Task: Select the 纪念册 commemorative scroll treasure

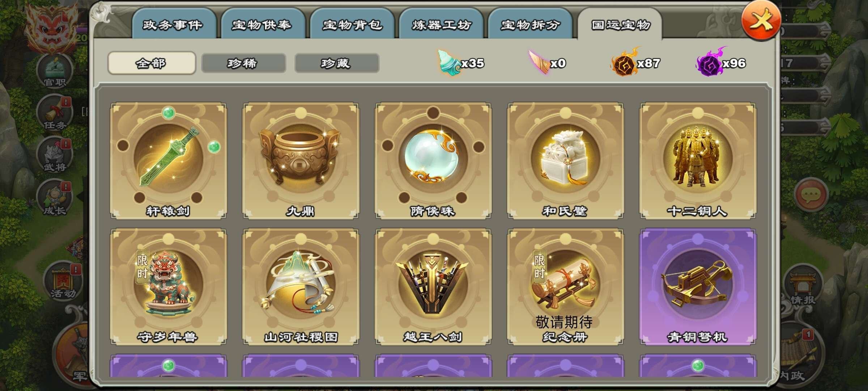Action: (x=565, y=286)
